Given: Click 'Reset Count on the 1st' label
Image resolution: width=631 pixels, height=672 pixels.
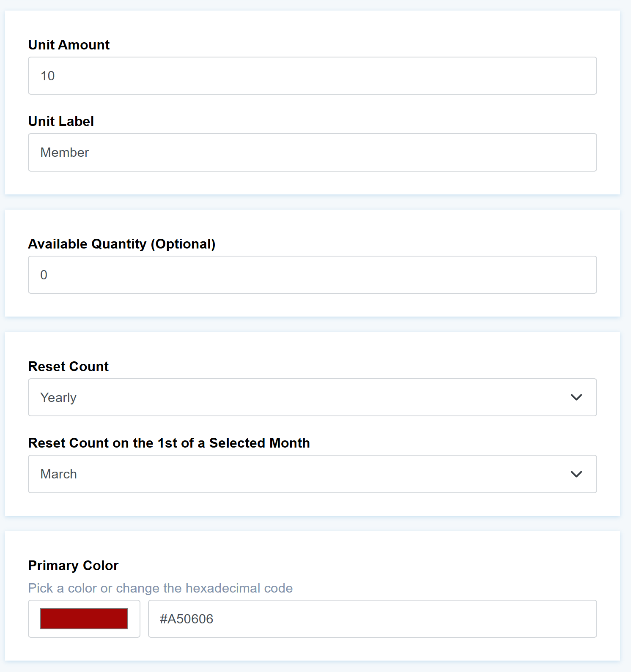Looking at the screenshot, I should pyautogui.click(x=169, y=443).
